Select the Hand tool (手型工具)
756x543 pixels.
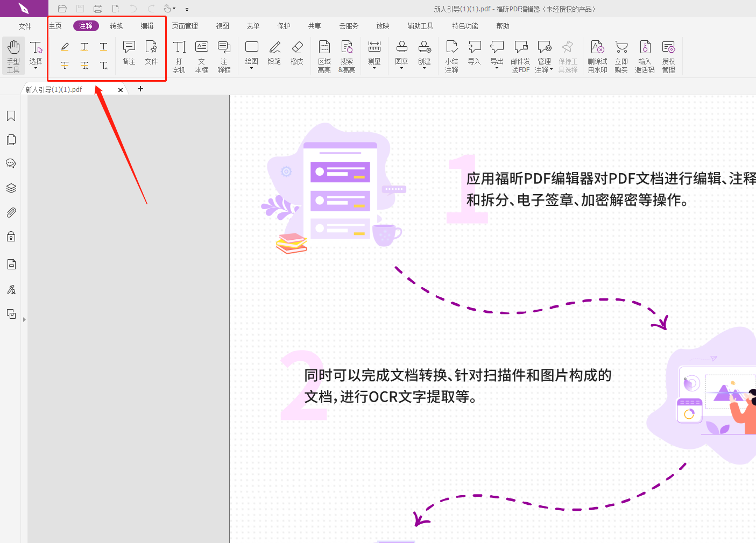point(13,56)
